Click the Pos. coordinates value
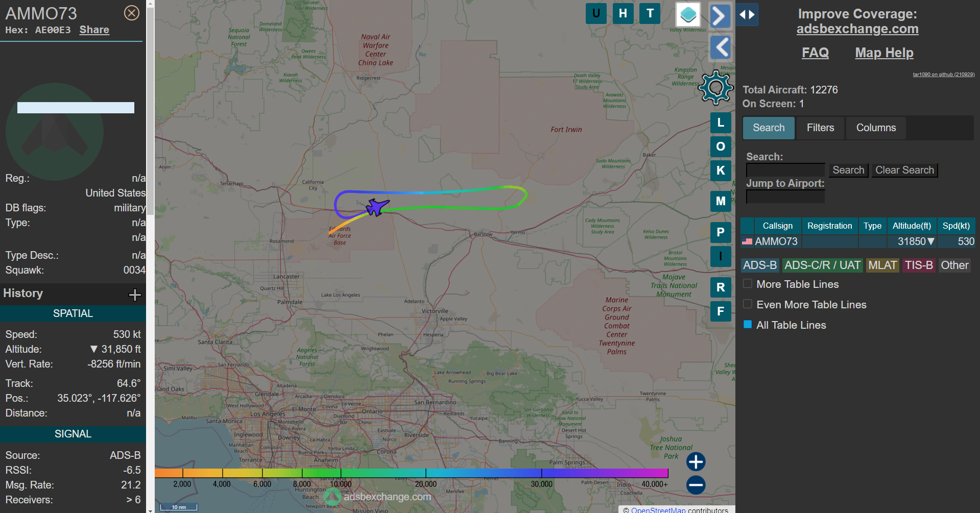 99,398
